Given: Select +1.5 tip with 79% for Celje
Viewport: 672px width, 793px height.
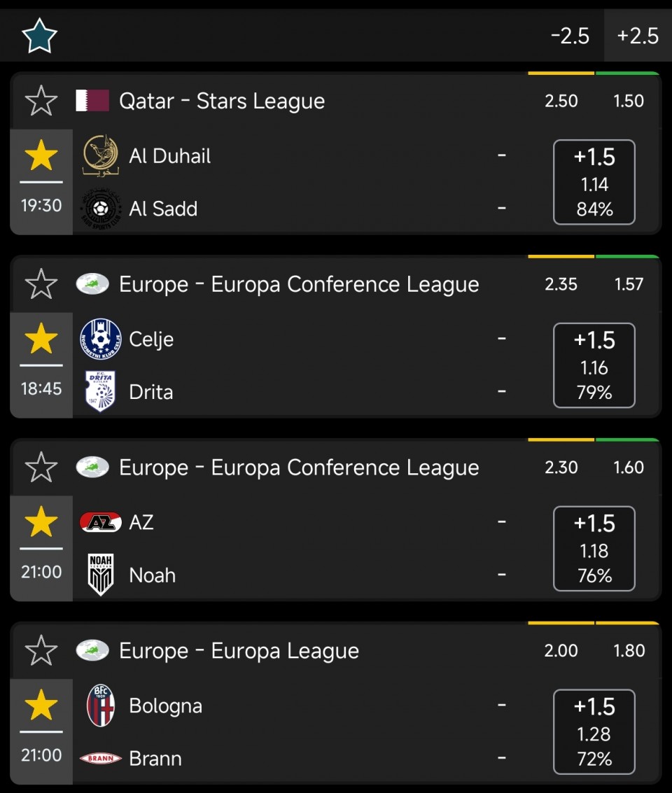Looking at the screenshot, I should (594, 365).
